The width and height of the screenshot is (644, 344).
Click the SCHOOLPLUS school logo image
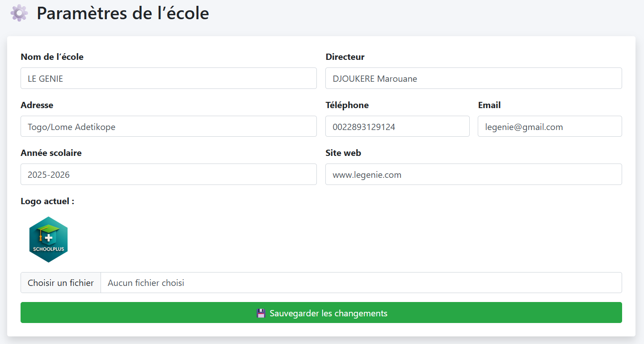click(x=48, y=239)
